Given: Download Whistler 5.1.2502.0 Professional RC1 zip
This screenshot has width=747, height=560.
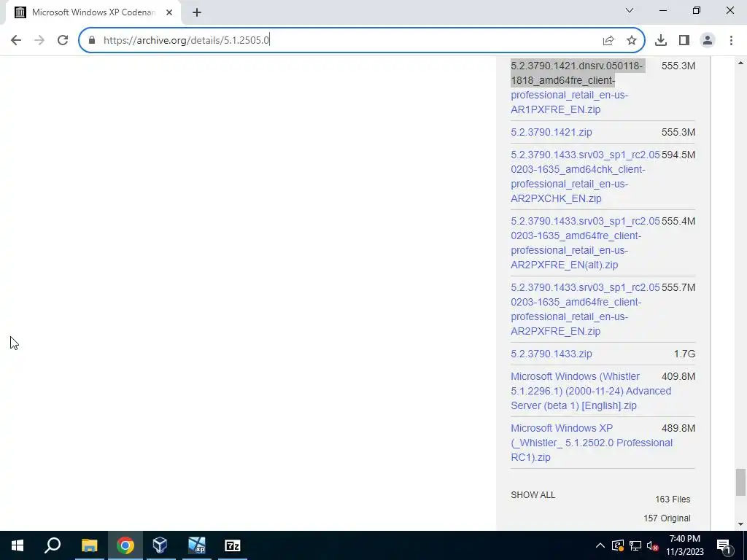Looking at the screenshot, I should [592, 443].
